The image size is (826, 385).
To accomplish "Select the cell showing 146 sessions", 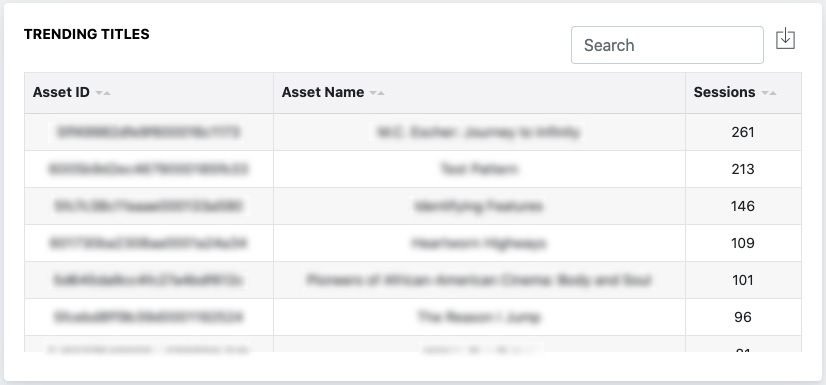I will [x=743, y=206].
